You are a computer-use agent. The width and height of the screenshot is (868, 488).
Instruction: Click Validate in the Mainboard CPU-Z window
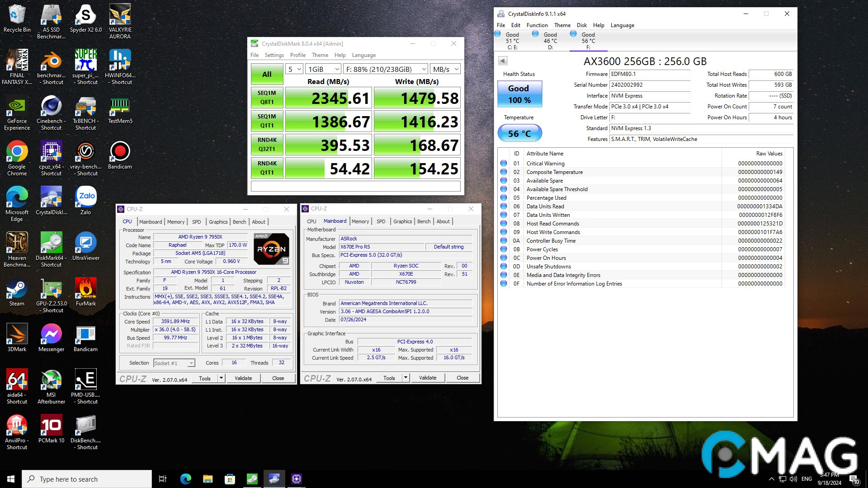click(427, 378)
